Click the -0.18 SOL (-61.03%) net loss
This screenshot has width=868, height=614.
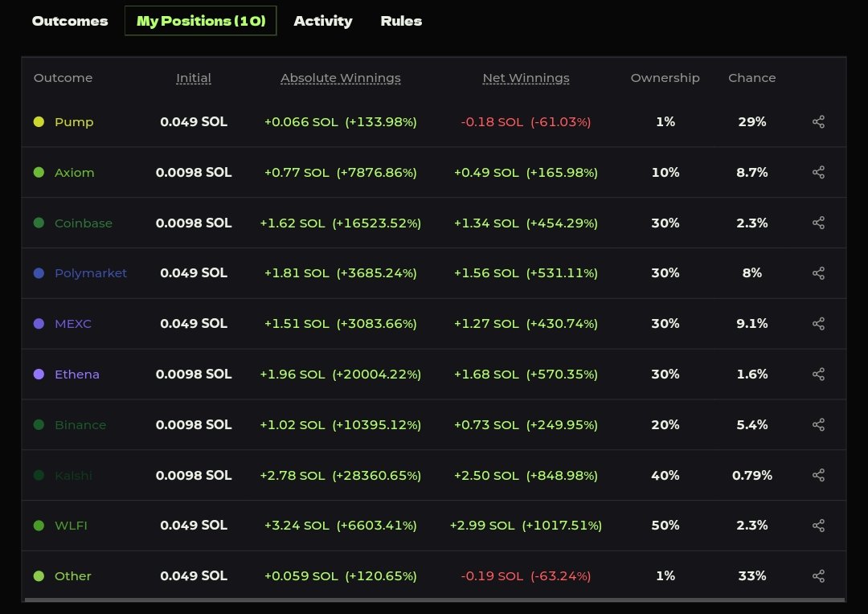coord(526,122)
